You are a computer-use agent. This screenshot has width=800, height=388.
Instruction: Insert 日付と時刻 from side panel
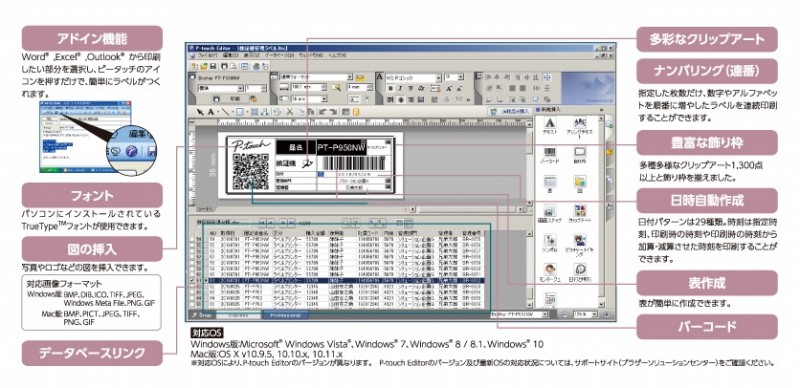580,272
